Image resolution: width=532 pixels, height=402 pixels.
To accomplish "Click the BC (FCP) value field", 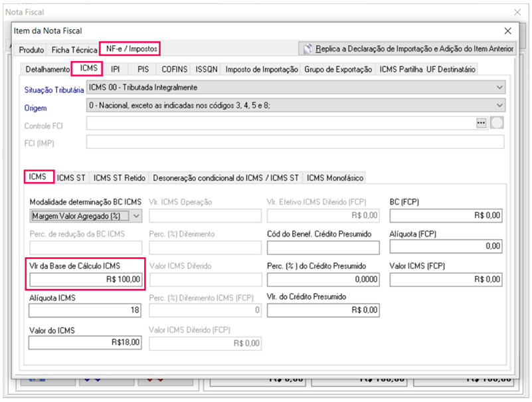I will pyautogui.click(x=446, y=215).
